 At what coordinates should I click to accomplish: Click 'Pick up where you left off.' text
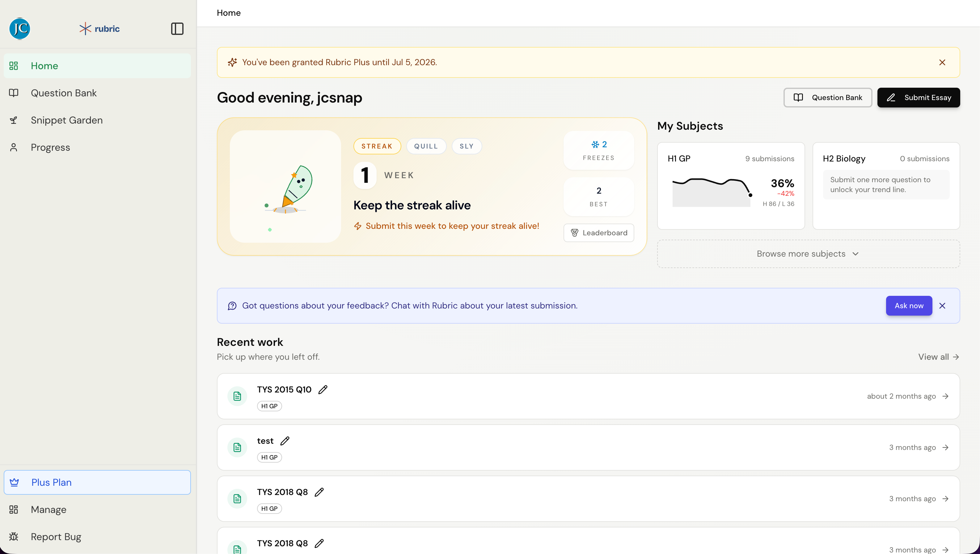point(268,357)
